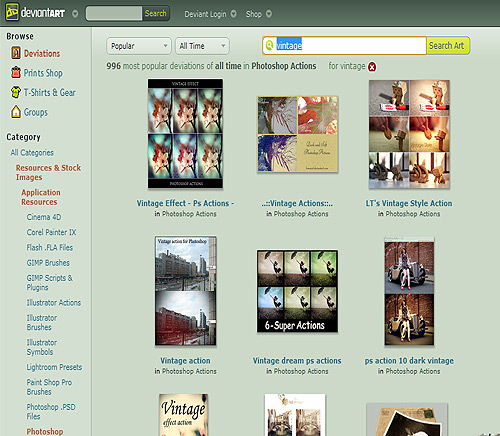
Task: Click Photoshop Actions under Vintage Effect title
Action: pyautogui.click(x=189, y=214)
